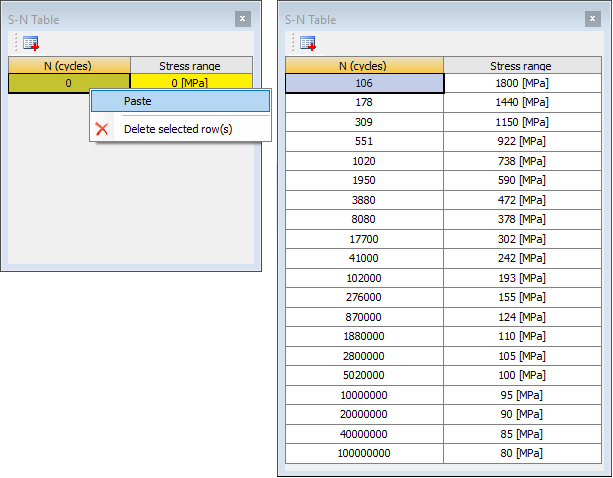Select the 80 [MPa] stress cell
The image size is (613, 478).
[522, 453]
